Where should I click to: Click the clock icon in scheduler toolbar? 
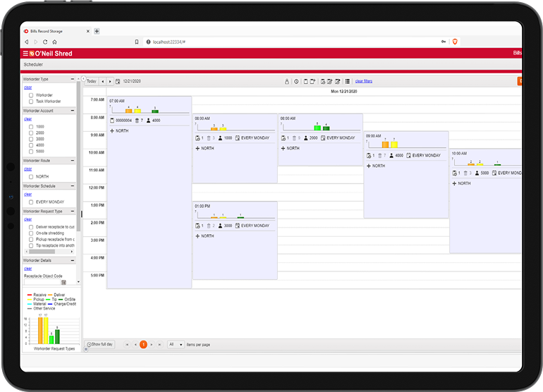296,81
